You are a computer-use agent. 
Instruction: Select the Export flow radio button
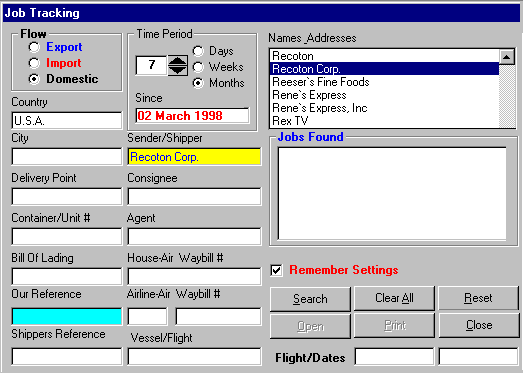[x=34, y=47]
